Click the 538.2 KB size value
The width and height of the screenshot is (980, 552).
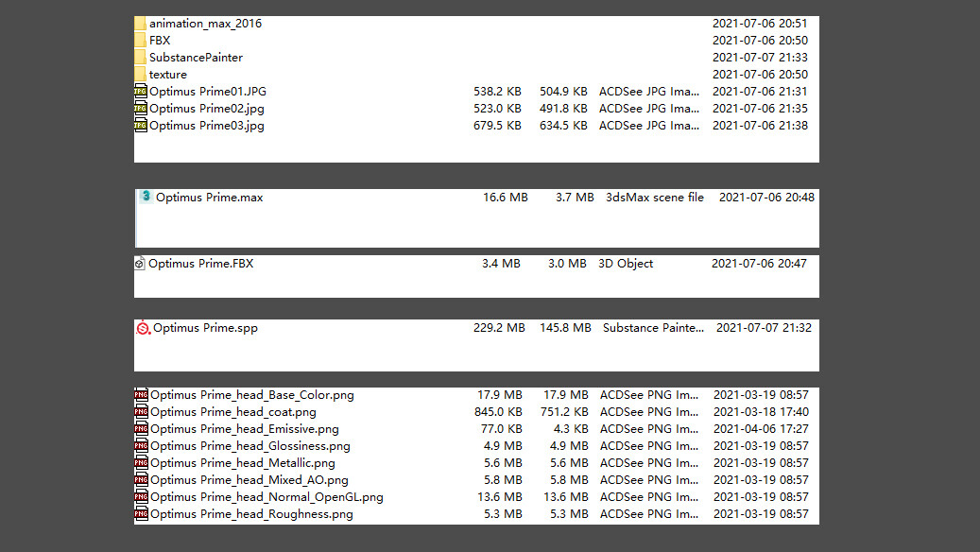(497, 92)
